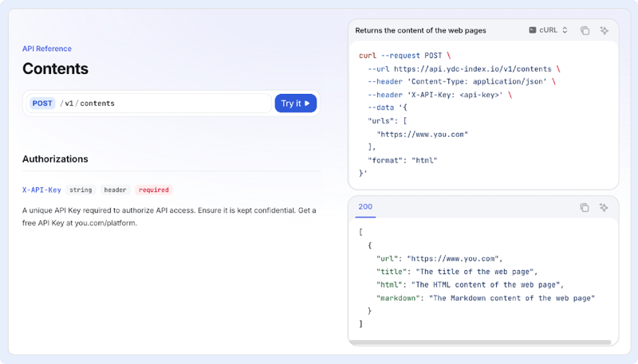The height and width of the screenshot is (364, 638).
Task: Click the Contents page title
Action: 55,68
